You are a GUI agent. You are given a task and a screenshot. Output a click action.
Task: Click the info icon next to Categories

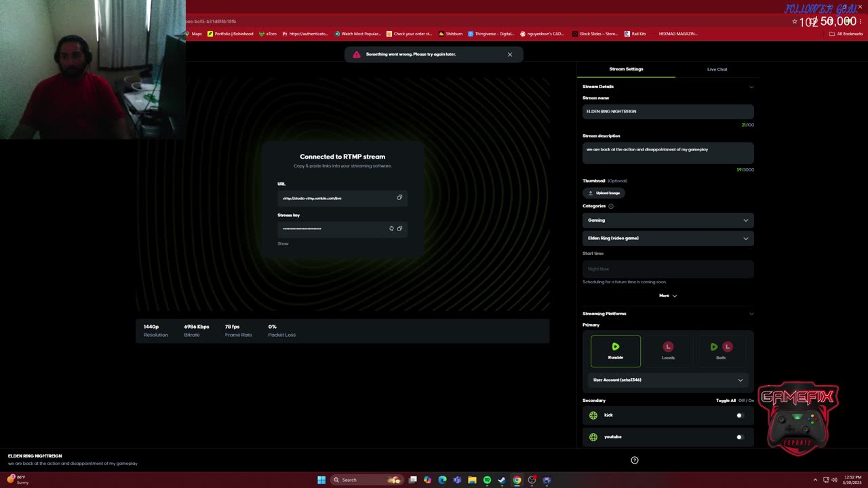pos(611,206)
